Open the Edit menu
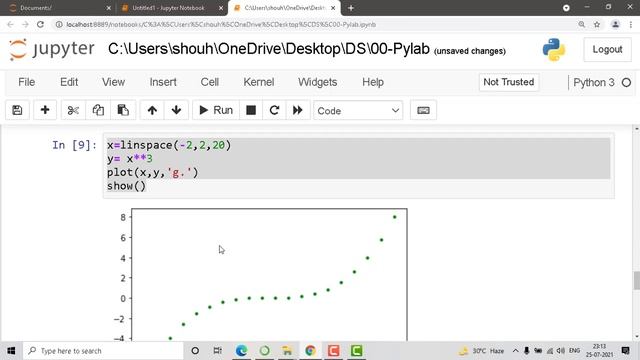Image resolution: width=640 pixels, height=360 pixels. [x=69, y=82]
